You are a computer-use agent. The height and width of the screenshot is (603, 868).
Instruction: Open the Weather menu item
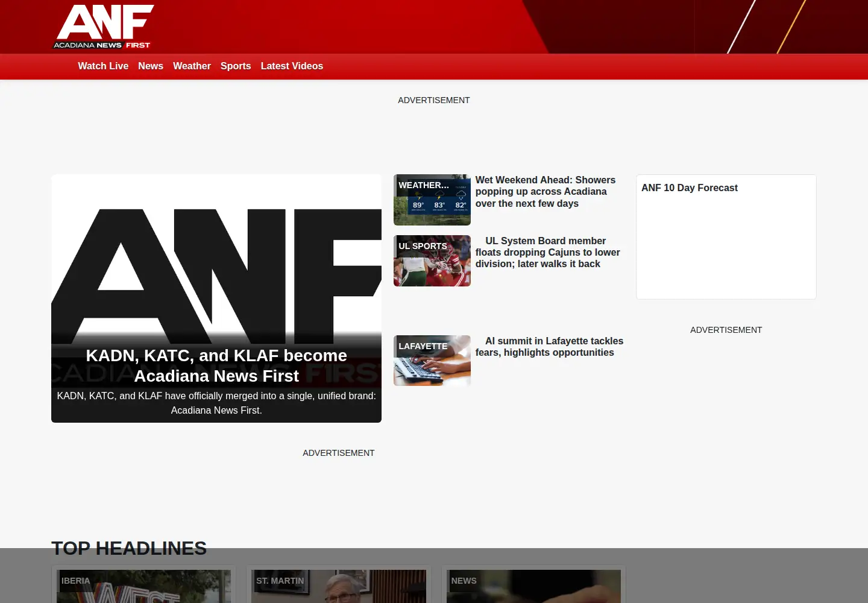pyautogui.click(x=192, y=66)
